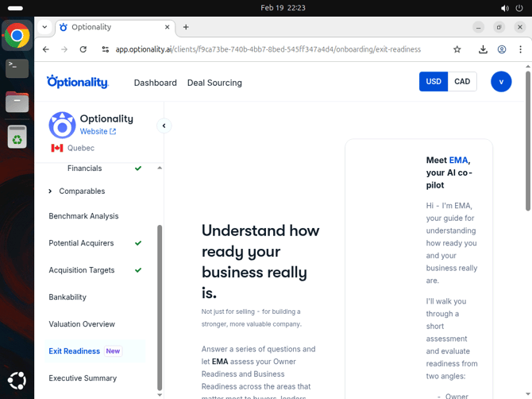
Task: Reload the current page
Action: [83, 49]
